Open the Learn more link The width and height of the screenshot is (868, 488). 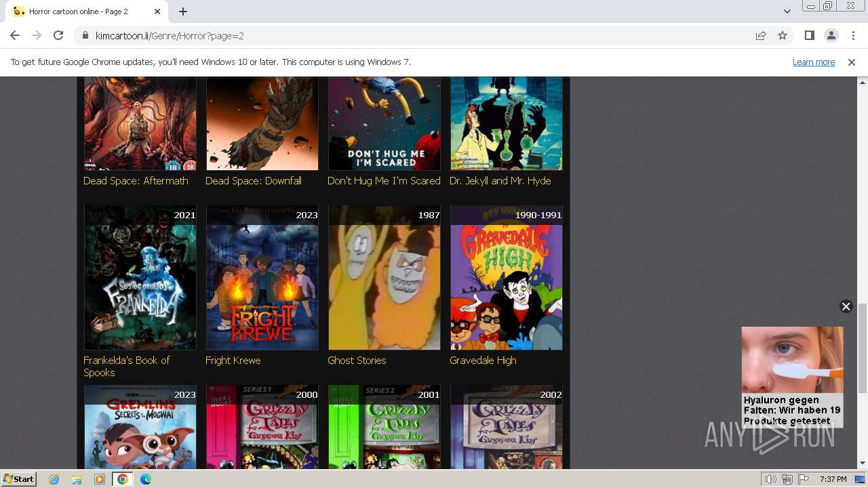[x=814, y=62]
